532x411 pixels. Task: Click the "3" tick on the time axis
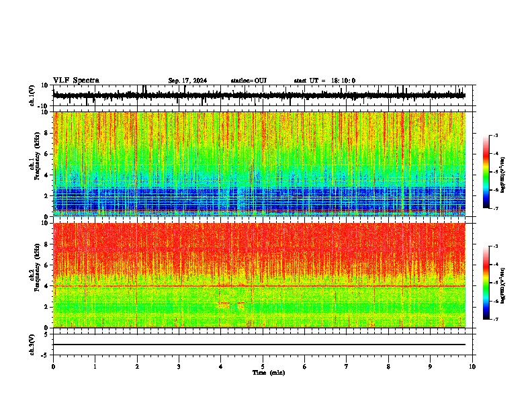tap(179, 367)
